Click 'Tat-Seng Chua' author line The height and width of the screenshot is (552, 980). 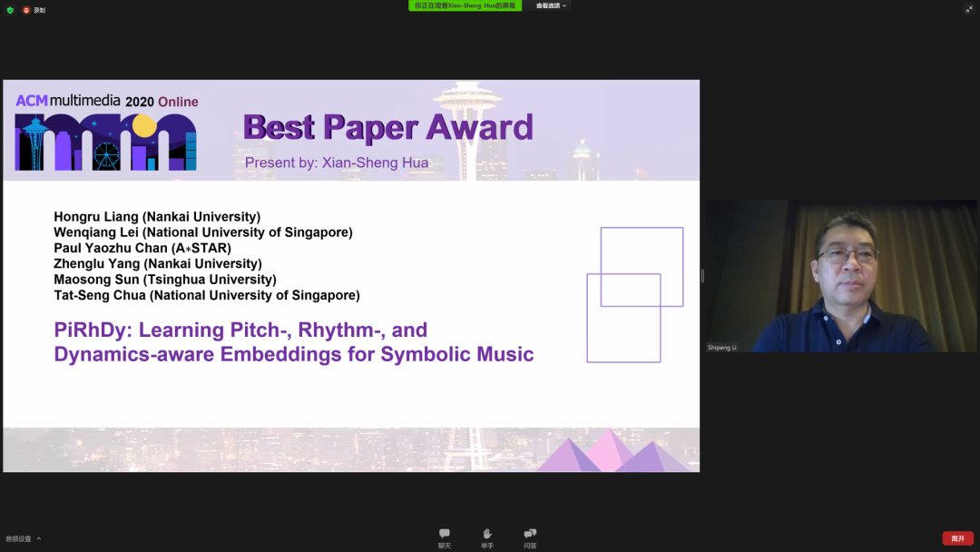point(207,294)
